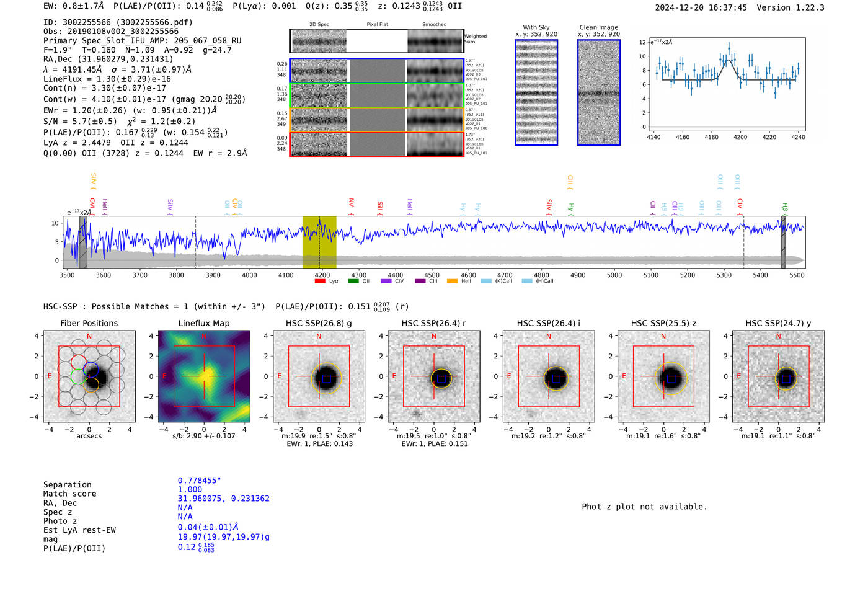Select the HSC SSP(25.5) z cutout

[663, 376]
